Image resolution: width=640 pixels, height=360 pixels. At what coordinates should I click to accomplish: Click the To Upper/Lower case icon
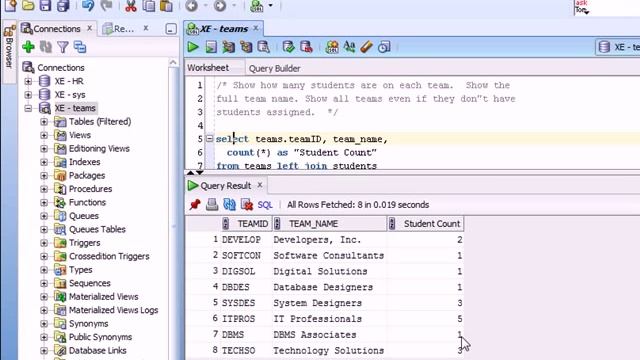349,47
